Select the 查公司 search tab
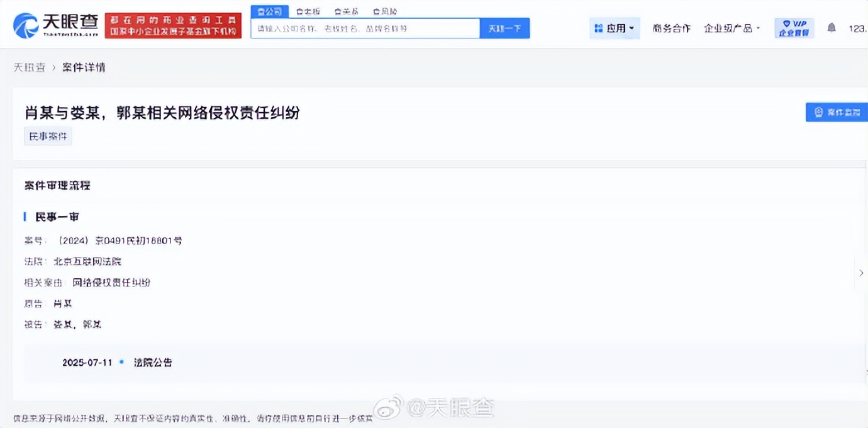 [270, 11]
